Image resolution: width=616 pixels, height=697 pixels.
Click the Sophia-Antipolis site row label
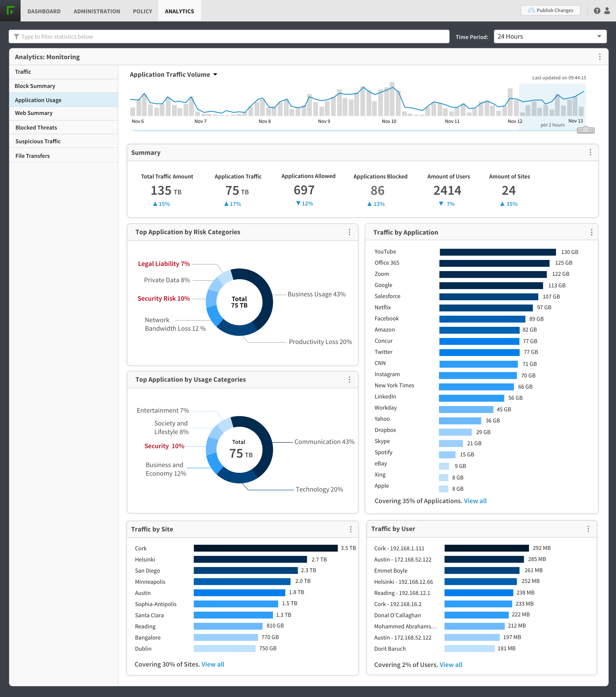[x=156, y=604]
